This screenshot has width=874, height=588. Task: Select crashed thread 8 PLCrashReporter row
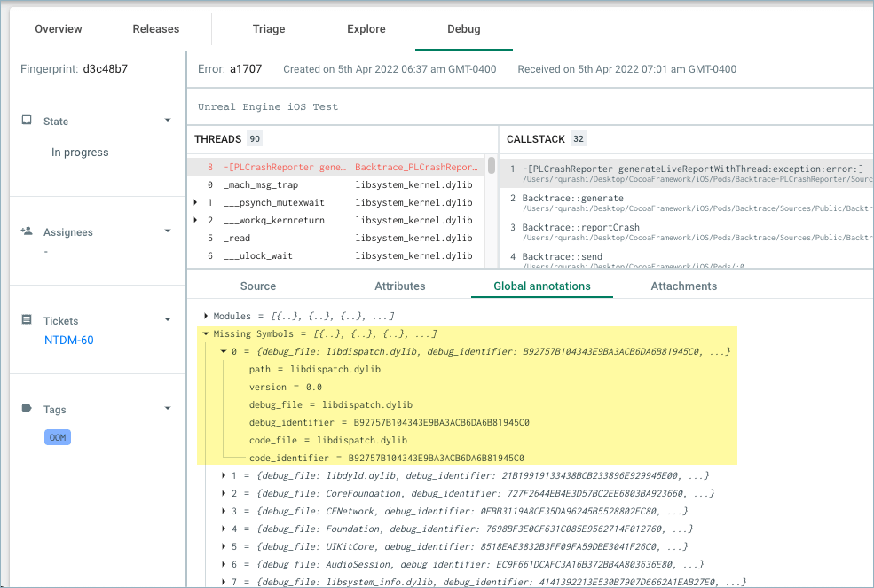click(x=336, y=168)
